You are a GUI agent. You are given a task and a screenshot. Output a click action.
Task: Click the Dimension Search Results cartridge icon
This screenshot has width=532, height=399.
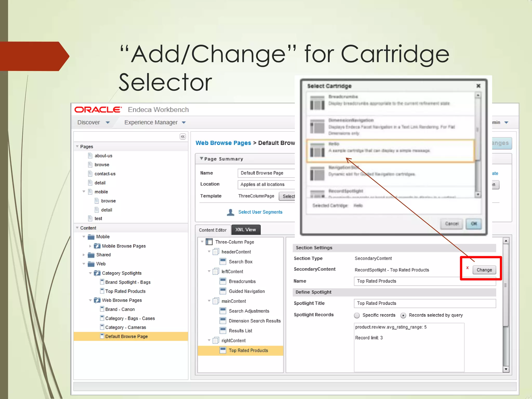[x=223, y=321]
